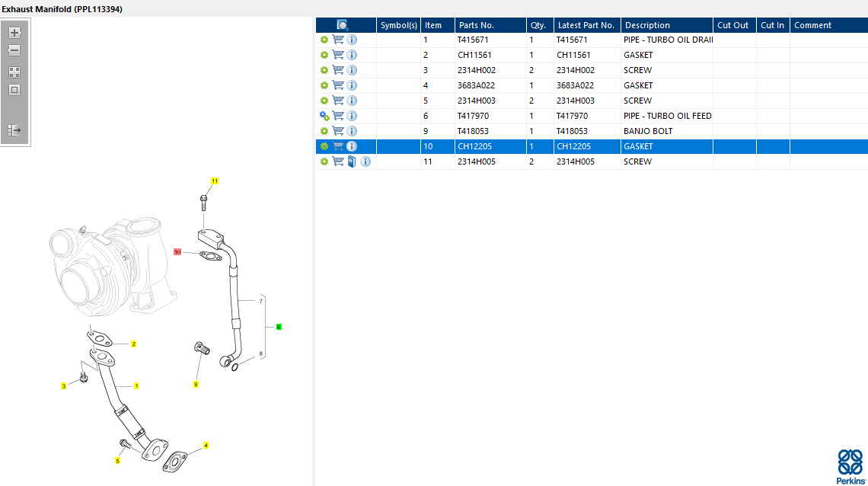Sort by Qty. column header
The width and height of the screenshot is (868, 486).
click(x=540, y=25)
